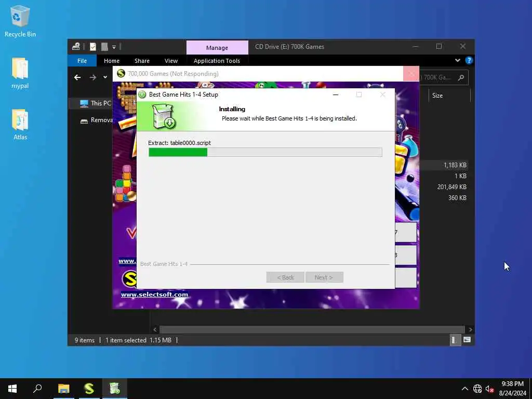This screenshot has height=399, width=532.
Task: Switch to the 700,000 Games taskbar app
Action: [89, 389]
